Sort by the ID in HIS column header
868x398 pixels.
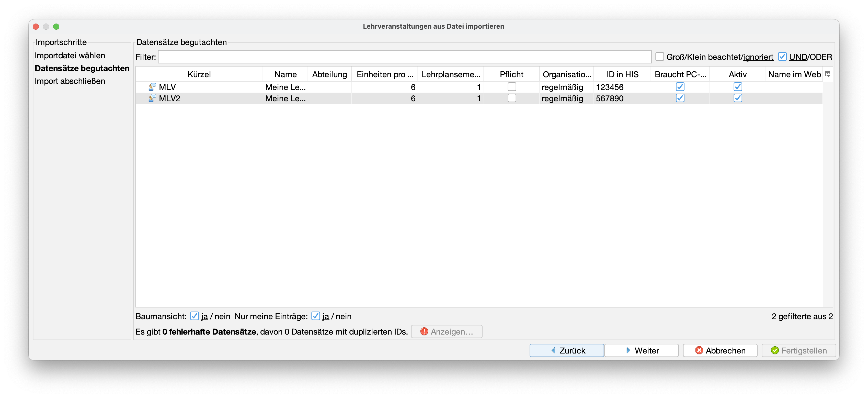click(x=622, y=74)
